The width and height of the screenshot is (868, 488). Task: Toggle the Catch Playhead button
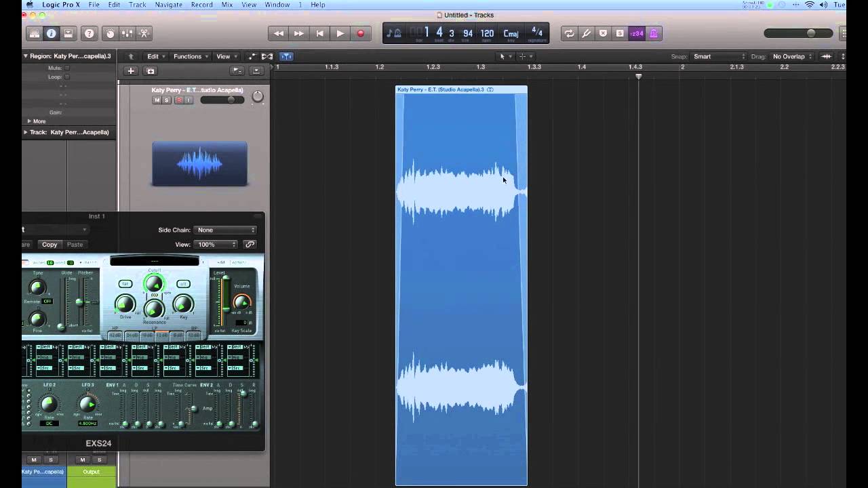pyautogui.click(x=286, y=56)
